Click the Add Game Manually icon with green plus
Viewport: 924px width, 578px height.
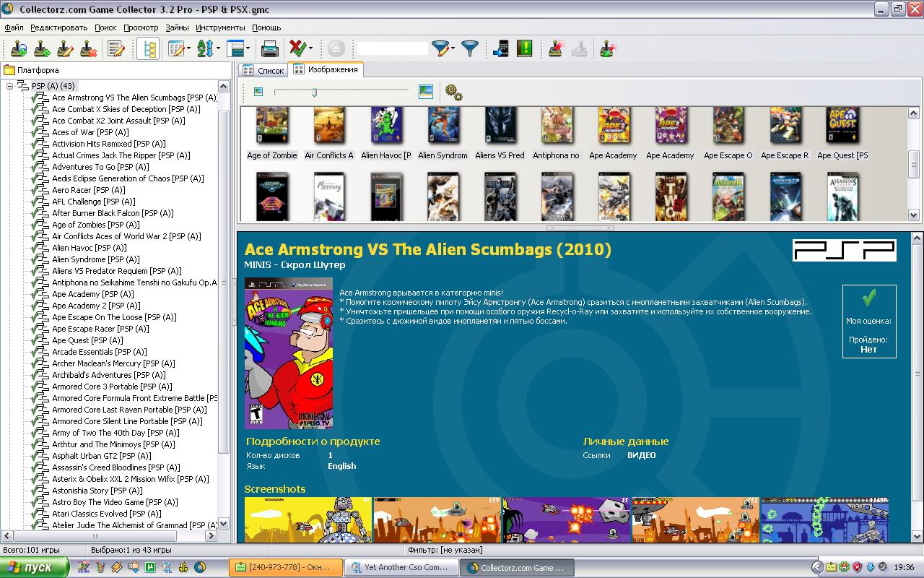(42, 49)
